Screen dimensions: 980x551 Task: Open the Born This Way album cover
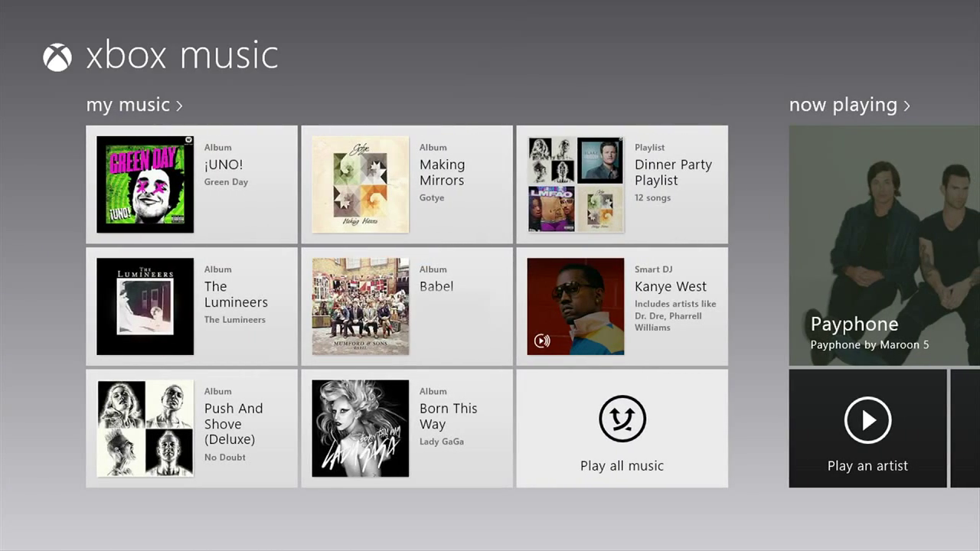pyautogui.click(x=360, y=429)
